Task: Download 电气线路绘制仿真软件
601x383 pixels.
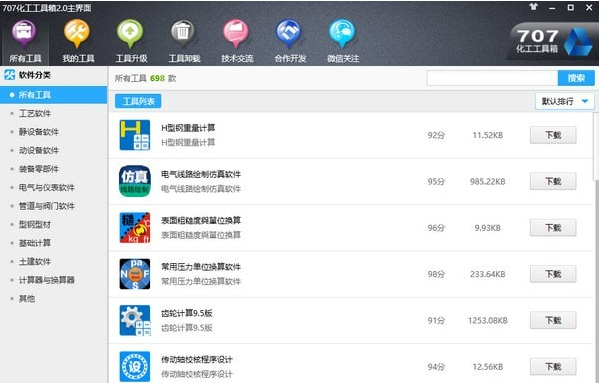Action: tap(553, 181)
